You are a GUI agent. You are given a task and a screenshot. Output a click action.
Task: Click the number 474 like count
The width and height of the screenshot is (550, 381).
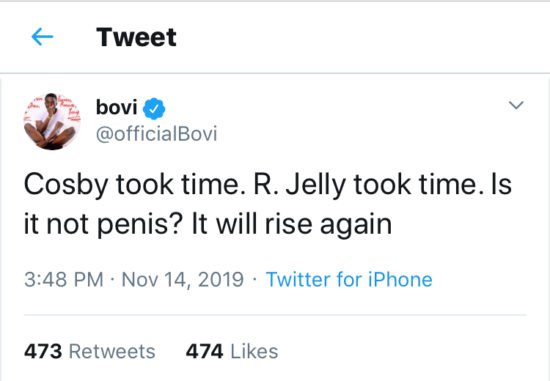[x=204, y=351]
